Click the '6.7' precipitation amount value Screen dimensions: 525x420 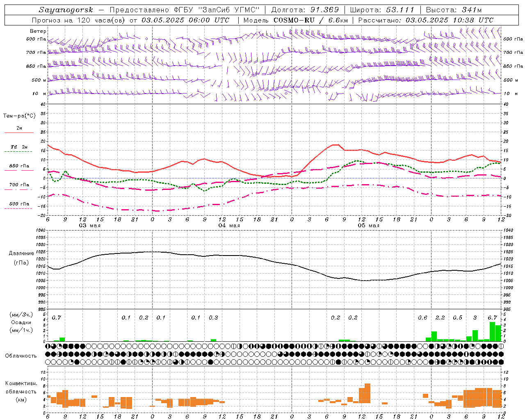tap(492, 318)
